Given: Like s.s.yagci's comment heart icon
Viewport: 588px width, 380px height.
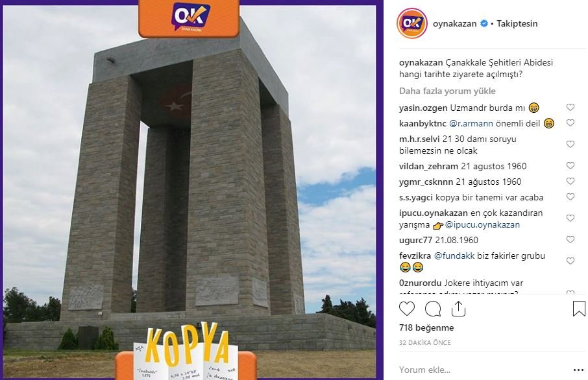Looking at the screenshot, I should click(x=570, y=196).
